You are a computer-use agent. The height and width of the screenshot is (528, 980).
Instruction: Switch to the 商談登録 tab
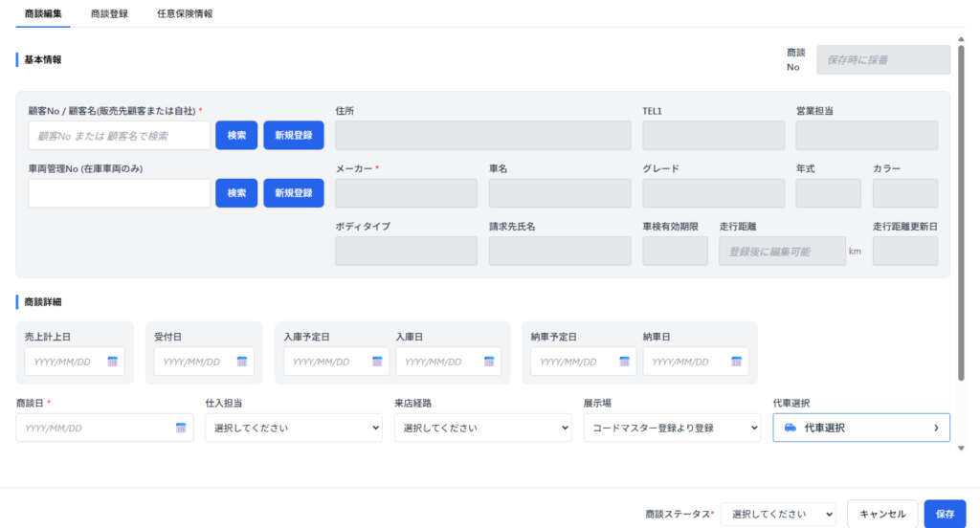(x=109, y=14)
